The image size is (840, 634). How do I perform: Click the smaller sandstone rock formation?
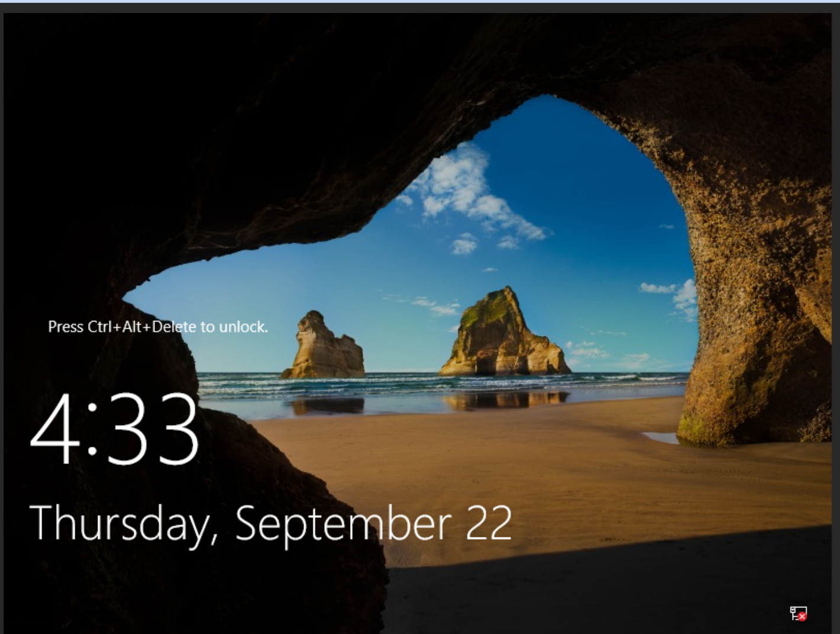pyautogui.click(x=322, y=343)
